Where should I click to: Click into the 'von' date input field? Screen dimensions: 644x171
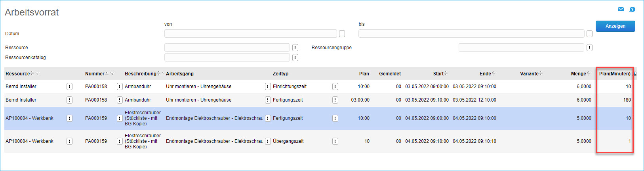250,34
